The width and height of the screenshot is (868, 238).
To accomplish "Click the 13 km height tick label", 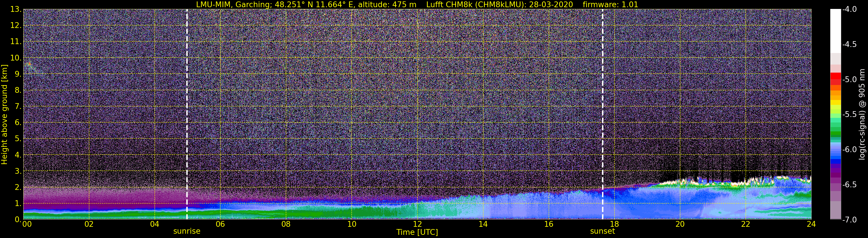I will (16, 10).
